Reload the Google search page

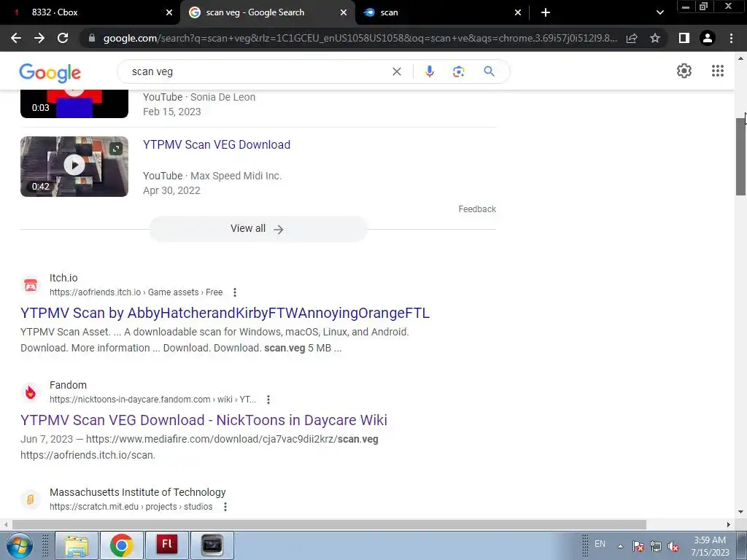[63, 38]
